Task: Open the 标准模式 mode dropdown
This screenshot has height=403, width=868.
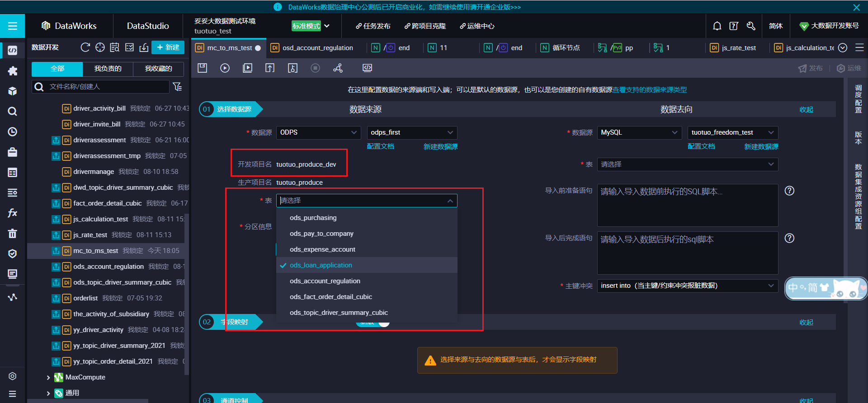Action: 311,26
